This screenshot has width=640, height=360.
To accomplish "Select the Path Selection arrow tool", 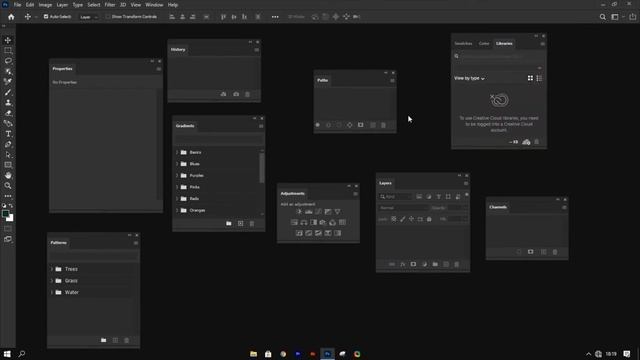I will pos(8,155).
